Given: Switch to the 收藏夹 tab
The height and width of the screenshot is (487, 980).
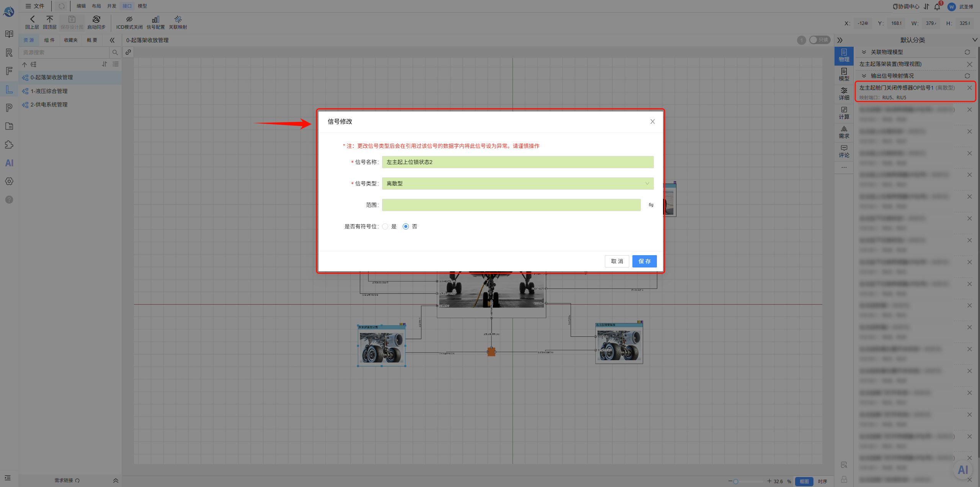Looking at the screenshot, I should coord(71,40).
